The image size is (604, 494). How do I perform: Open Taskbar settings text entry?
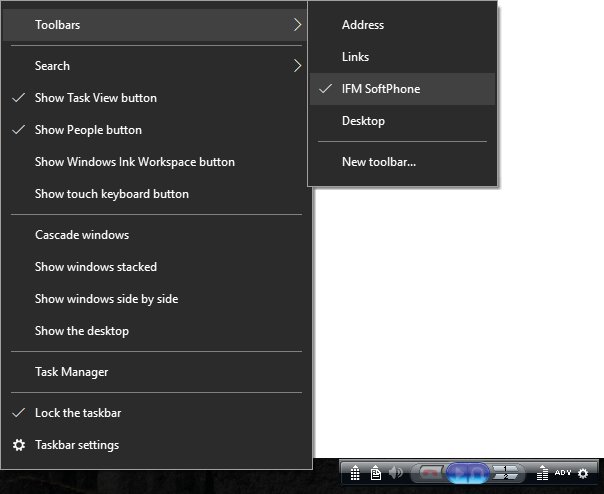(x=77, y=445)
